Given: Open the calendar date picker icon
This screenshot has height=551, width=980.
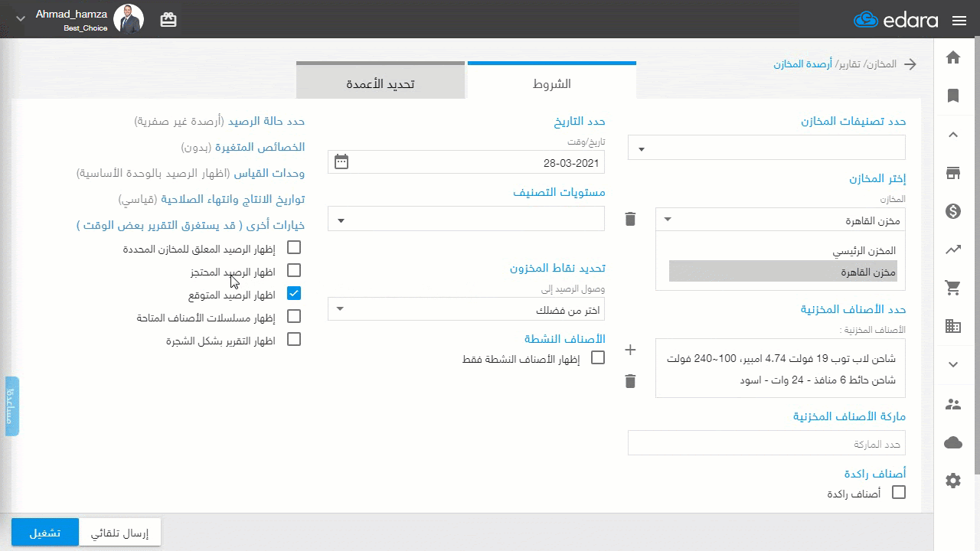Looking at the screenshot, I should (x=341, y=161).
